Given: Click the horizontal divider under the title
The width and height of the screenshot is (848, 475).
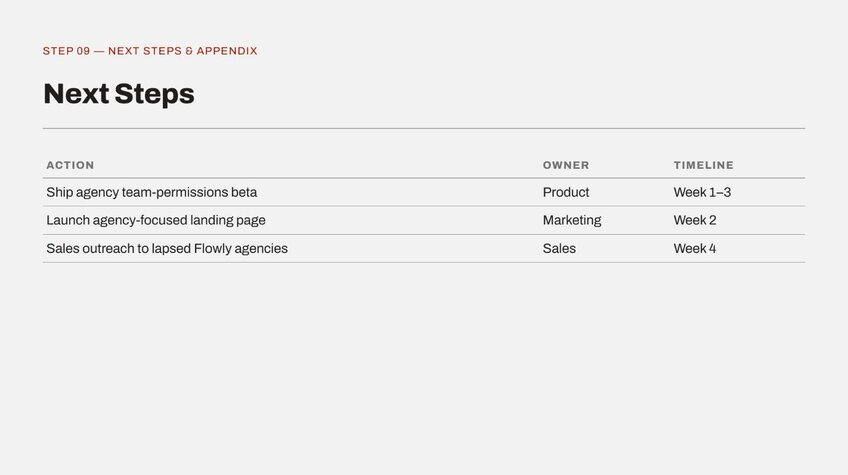Looking at the screenshot, I should coord(424,128).
